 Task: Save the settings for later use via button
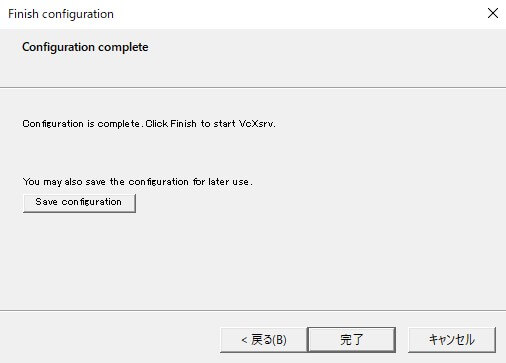[x=79, y=203]
